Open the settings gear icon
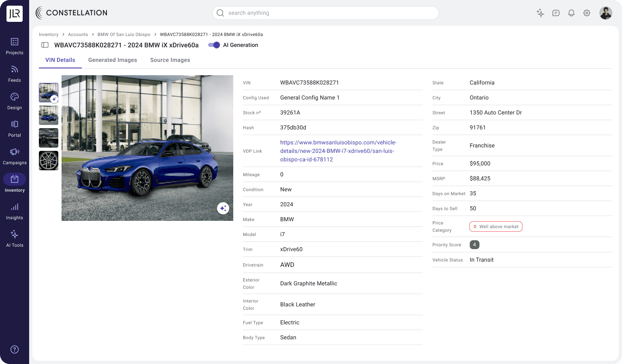The image size is (622, 364). point(587,13)
